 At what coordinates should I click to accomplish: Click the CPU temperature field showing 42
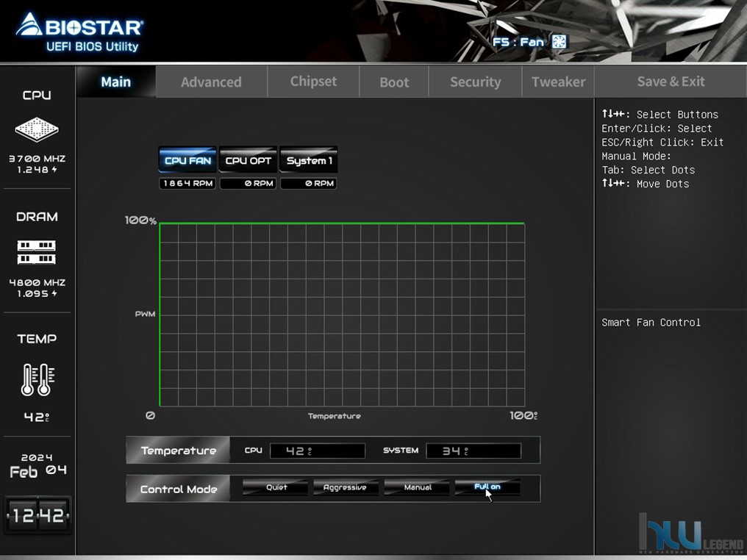[318, 450]
